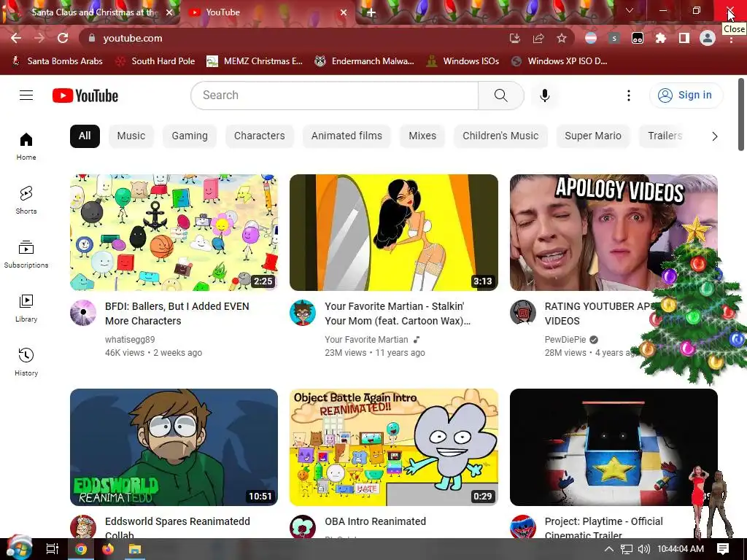Select the All filter chip

pos(85,136)
